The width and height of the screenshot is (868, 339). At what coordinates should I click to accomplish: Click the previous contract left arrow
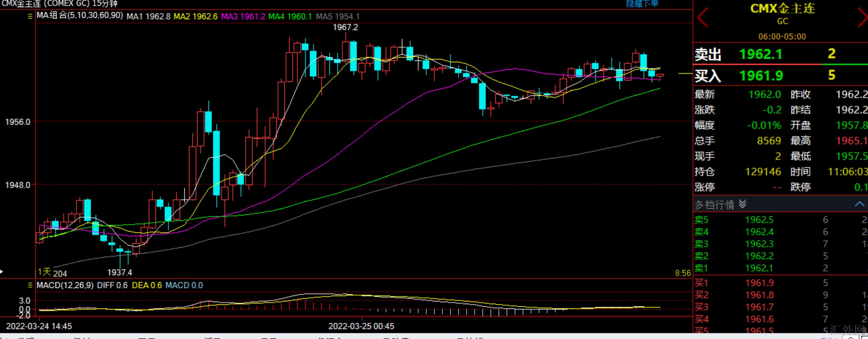click(702, 18)
